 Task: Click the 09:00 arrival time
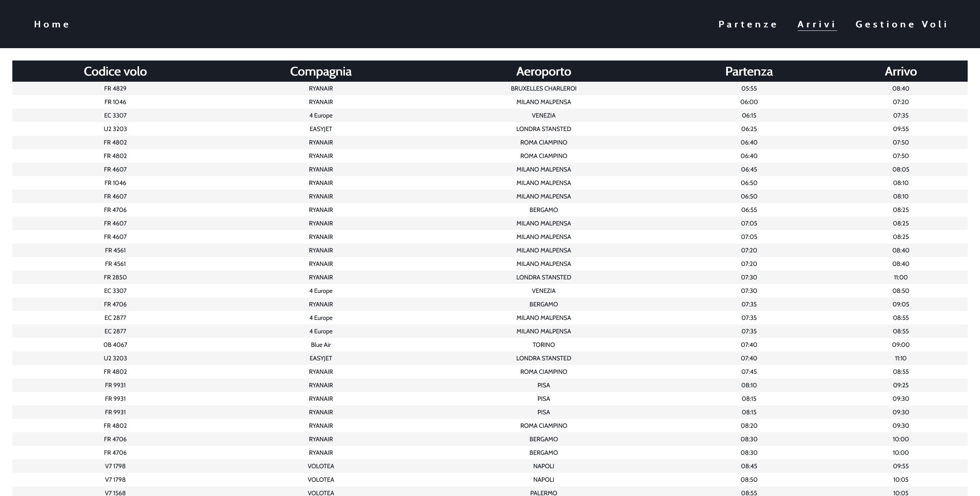901,345
